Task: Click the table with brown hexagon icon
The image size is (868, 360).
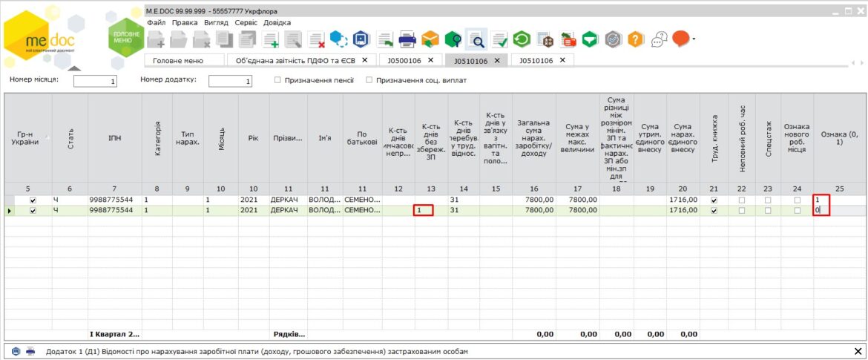Action: point(545,39)
